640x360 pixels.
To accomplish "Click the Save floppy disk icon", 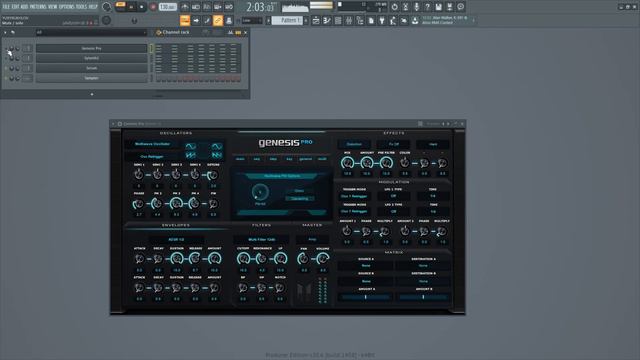I will tap(438, 7).
